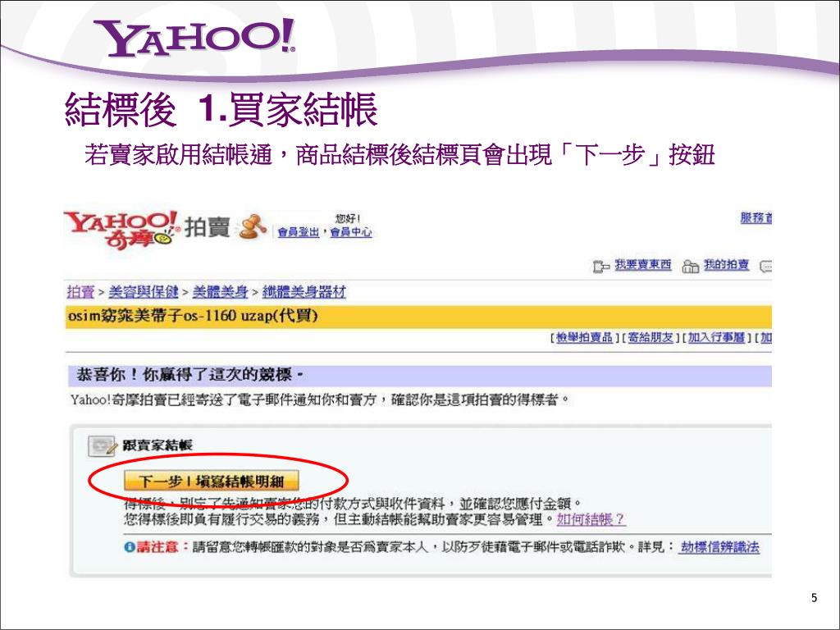
Task: Go to 拍賣 breadcrumb link
Action: point(81,292)
